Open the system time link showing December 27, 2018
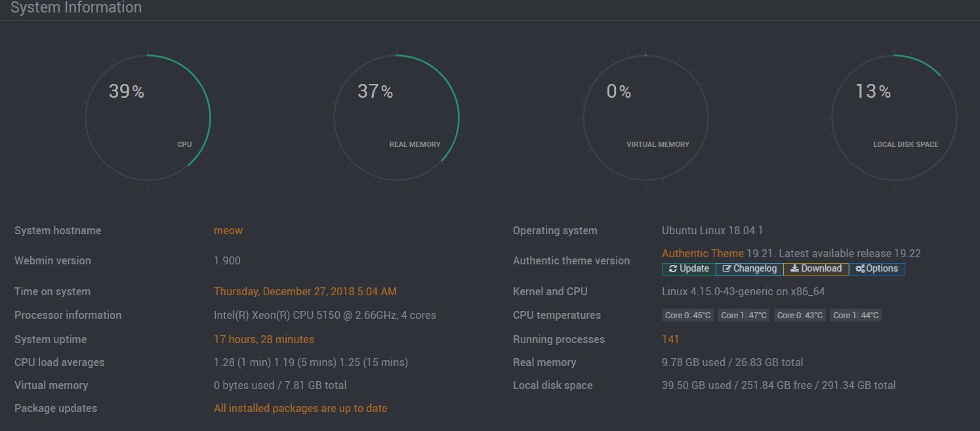This screenshot has width=980, height=431. point(305,291)
